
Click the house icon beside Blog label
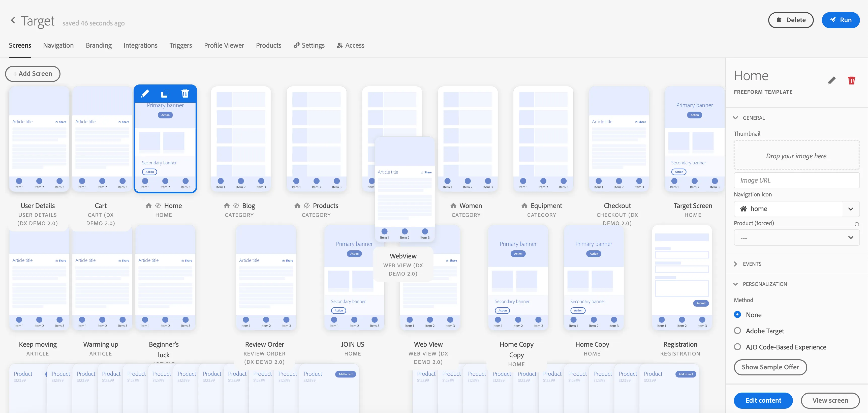(227, 205)
